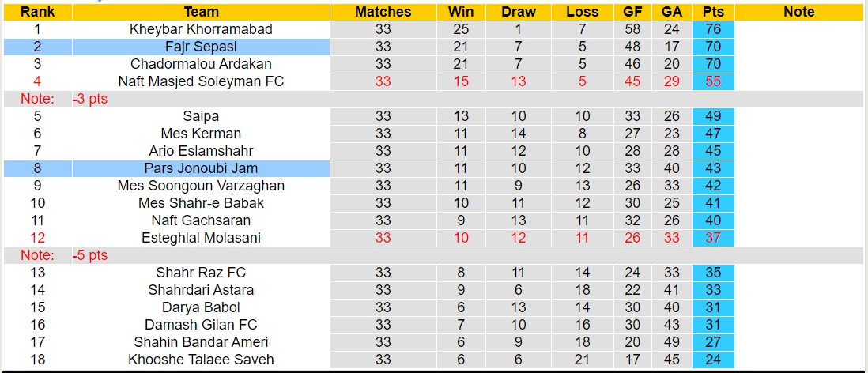Click the Kheybar Khorramabad team name
The height and width of the screenshot is (373, 868).
(x=201, y=29)
